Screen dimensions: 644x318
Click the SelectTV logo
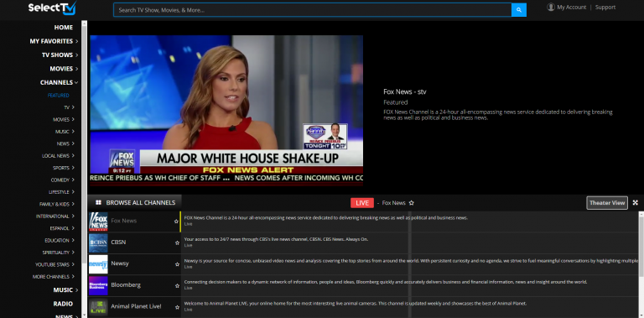[52, 8]
